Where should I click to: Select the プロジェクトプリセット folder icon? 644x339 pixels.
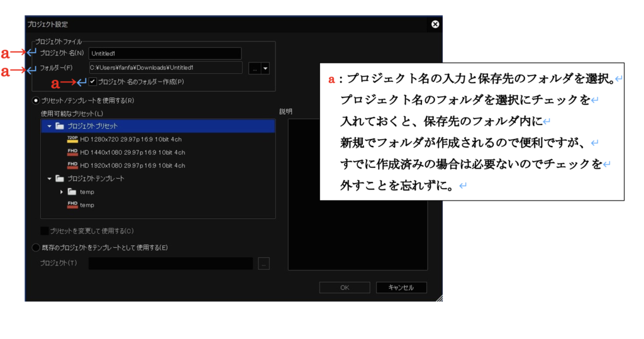[60, 126]
